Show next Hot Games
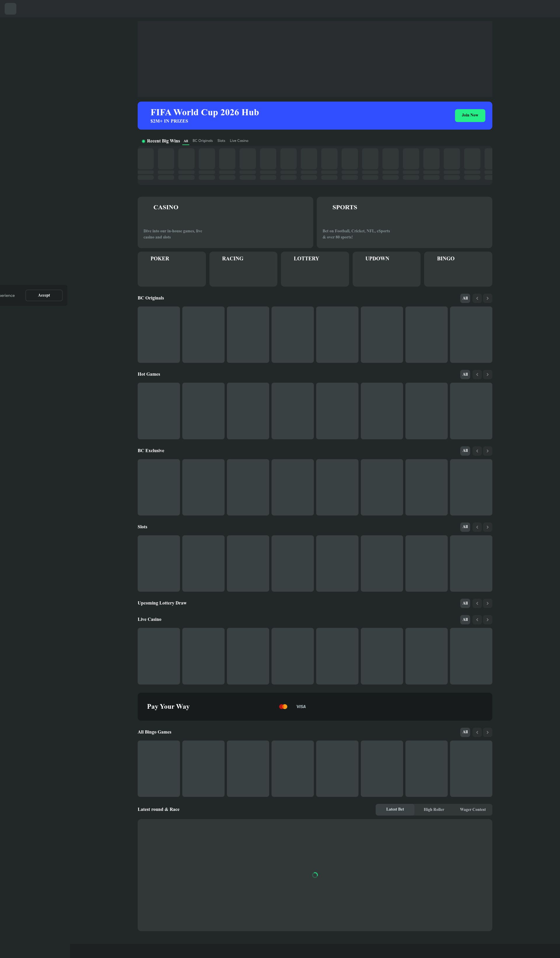 point(487,375)
